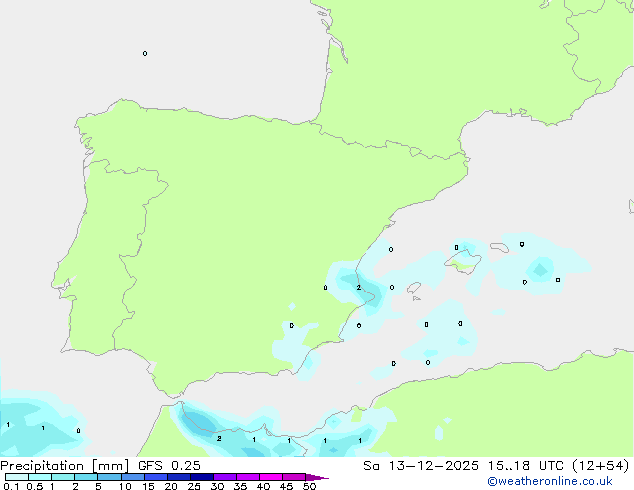Click the '0' value marker in Bay of Biscay

point(145,53)
